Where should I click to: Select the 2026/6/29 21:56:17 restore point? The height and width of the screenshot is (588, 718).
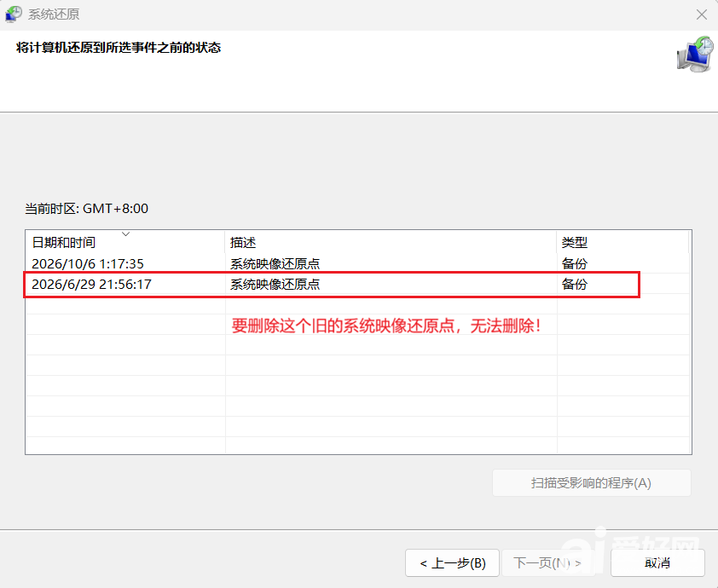[x=357, y=284]
